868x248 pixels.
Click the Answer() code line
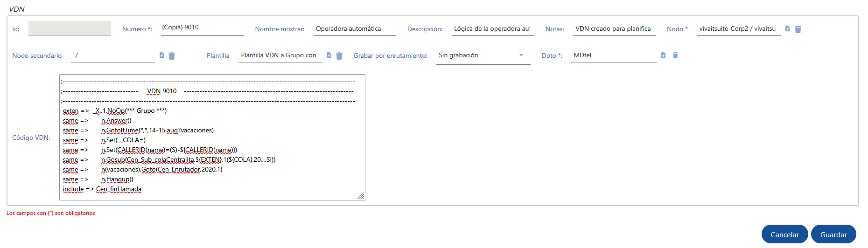pos(97,121)
